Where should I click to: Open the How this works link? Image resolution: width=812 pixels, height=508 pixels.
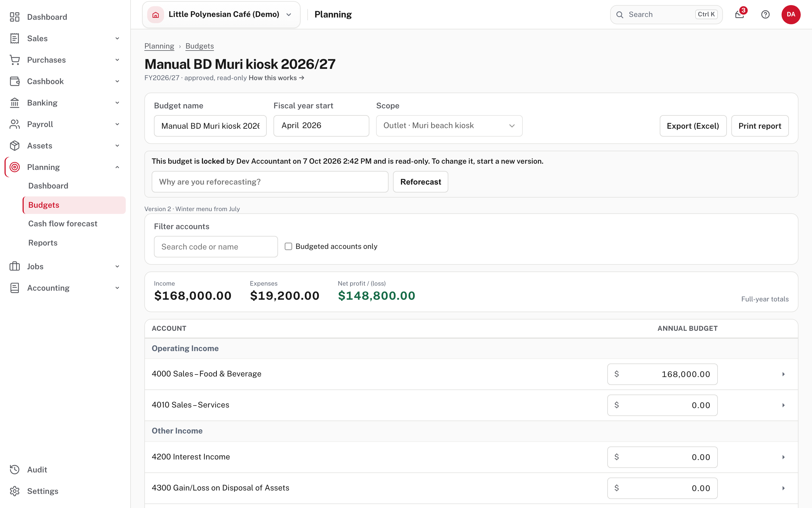[276, 78]
